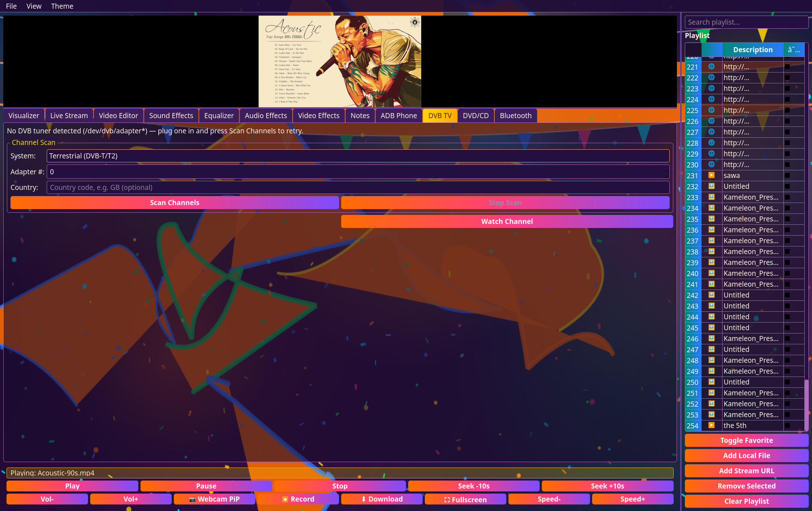Click the image icon in row 238
This screenshot has height=511, width=812.
pyautogui.click(x=711, y=252)
